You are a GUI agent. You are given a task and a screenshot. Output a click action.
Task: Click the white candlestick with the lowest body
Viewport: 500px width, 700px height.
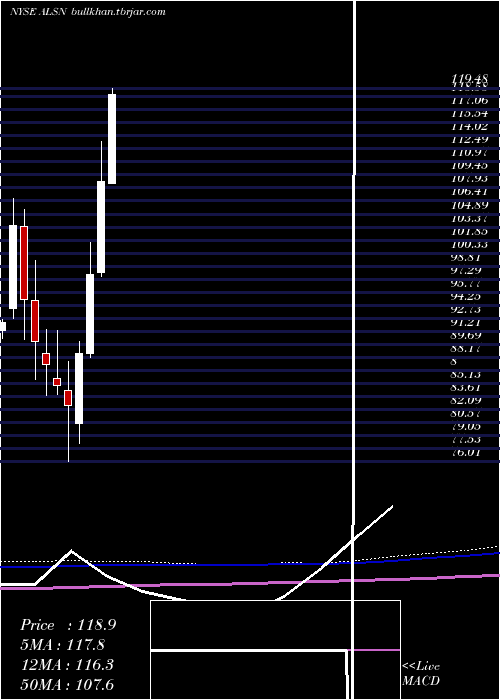(x=79, y=388)
